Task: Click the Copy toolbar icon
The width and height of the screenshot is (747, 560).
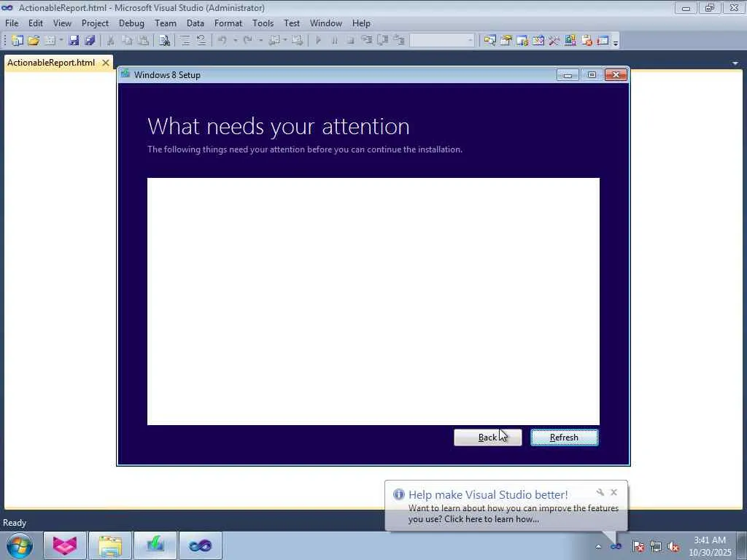Action: (127, 41)
